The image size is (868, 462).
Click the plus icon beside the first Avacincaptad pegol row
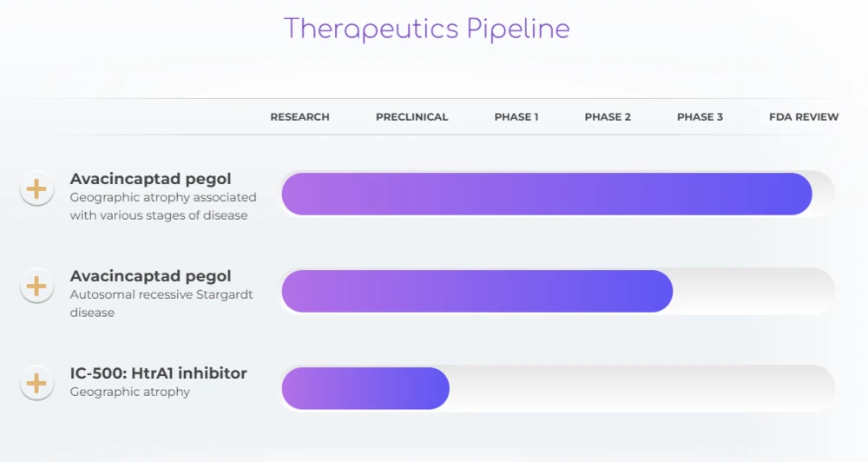pyautogui.click(x=36, y=189)
